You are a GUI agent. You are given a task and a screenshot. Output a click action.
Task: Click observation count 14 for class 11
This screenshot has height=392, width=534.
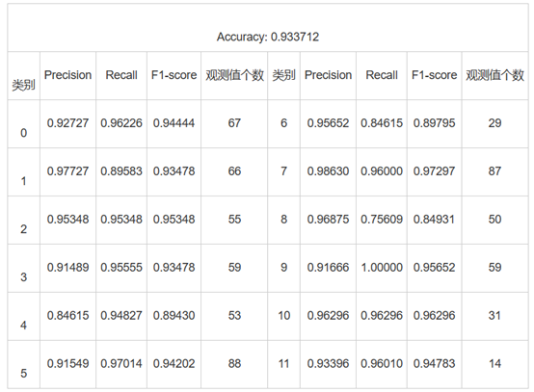[494, 363]
